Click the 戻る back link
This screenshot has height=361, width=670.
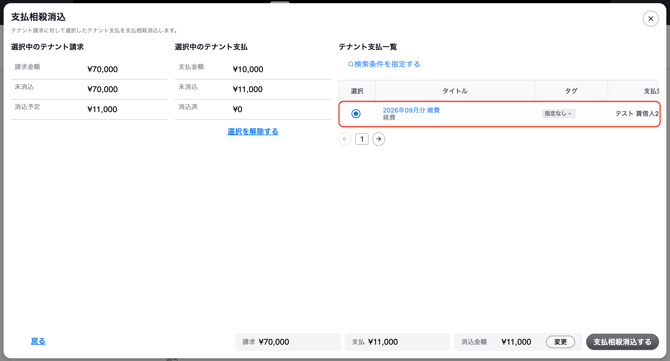(38, 341)
